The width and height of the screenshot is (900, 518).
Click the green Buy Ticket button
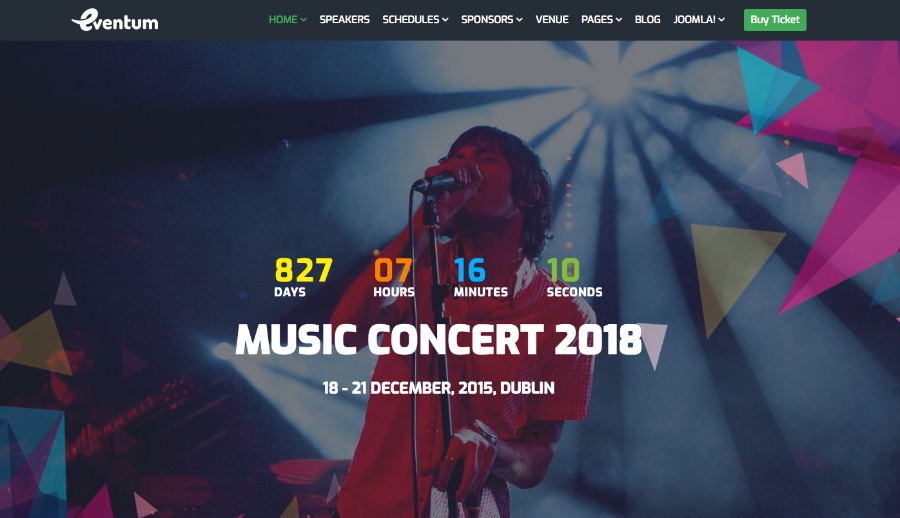pos(775,20)
